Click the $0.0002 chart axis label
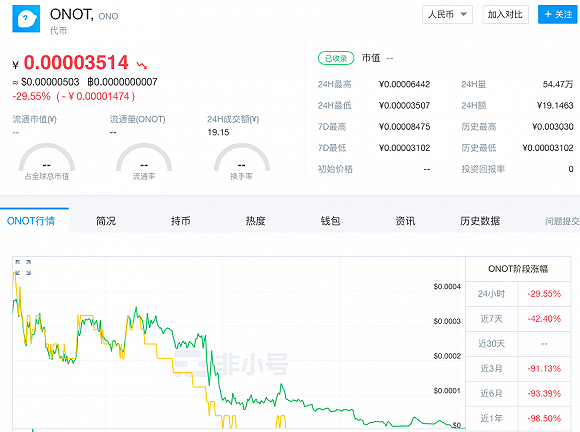This screenshot has height=432, width=580. coord(447,356)
